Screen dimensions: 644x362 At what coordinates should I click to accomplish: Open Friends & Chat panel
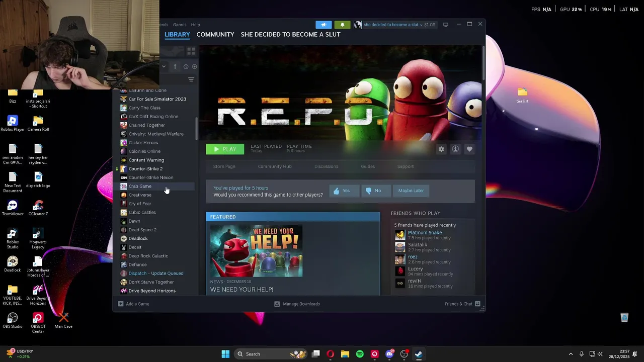pos(462,304)
